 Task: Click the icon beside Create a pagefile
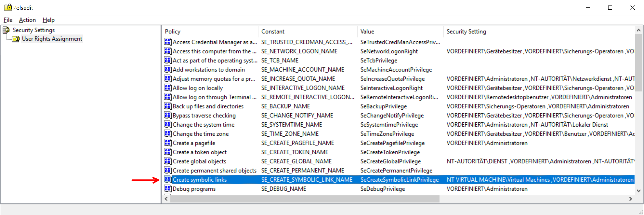tap(168, 143)
